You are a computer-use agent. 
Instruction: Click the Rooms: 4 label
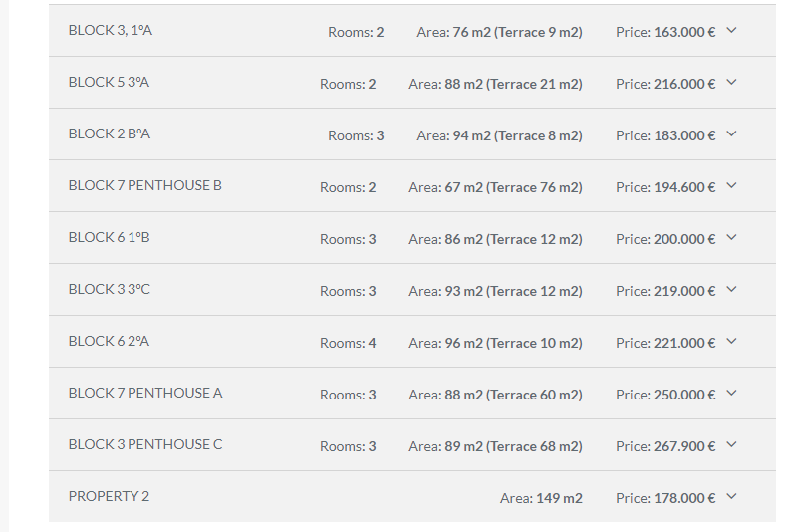[x=348, y=343]
